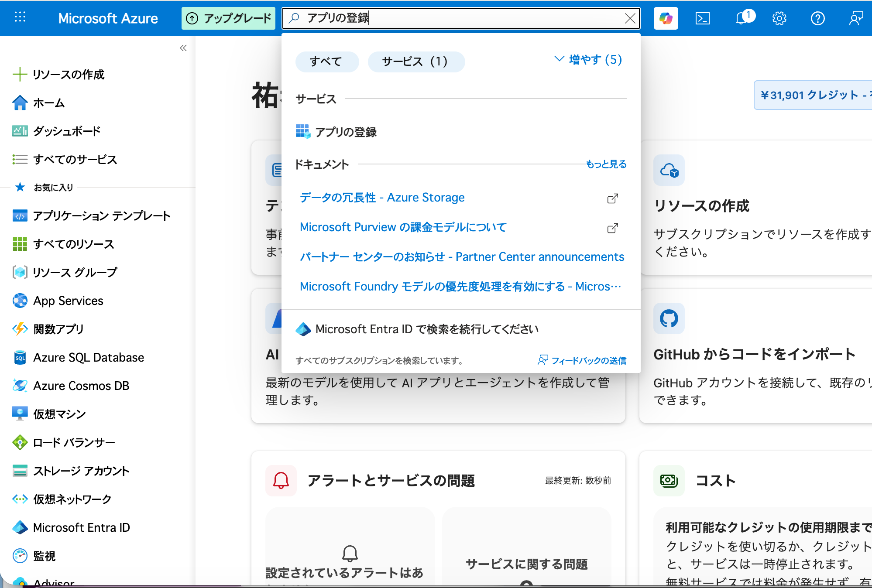Go to Microsoft Azure home logo

point(108,18)
